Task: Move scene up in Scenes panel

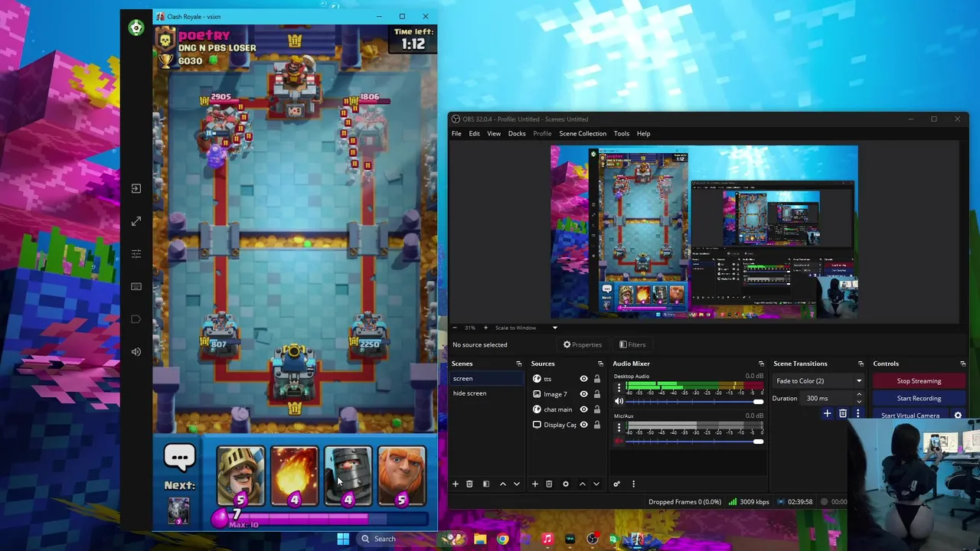Action: [503, 484]
